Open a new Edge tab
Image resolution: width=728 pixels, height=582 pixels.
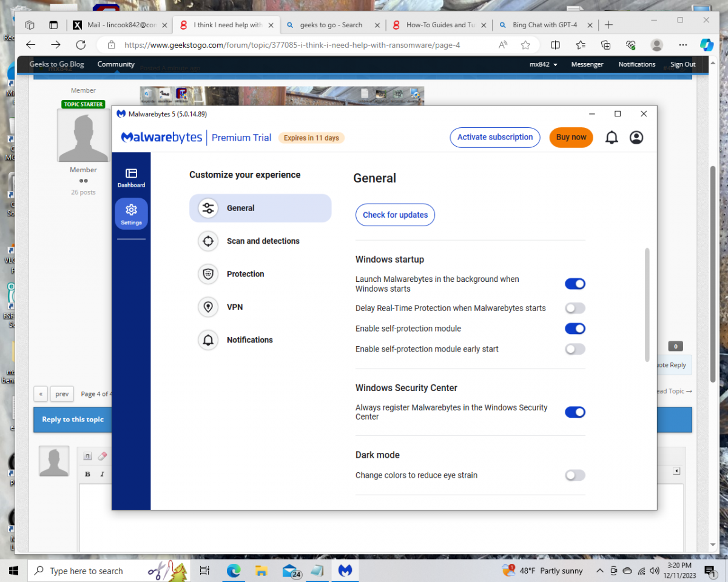609,25
